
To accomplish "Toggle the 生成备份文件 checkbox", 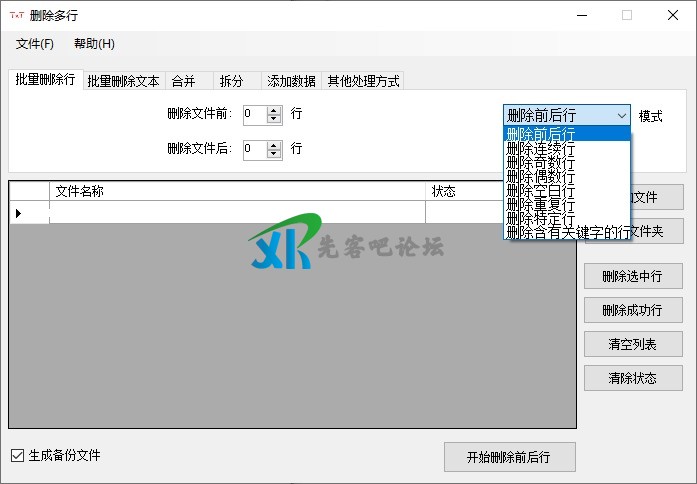I will [x=17, y=456].
